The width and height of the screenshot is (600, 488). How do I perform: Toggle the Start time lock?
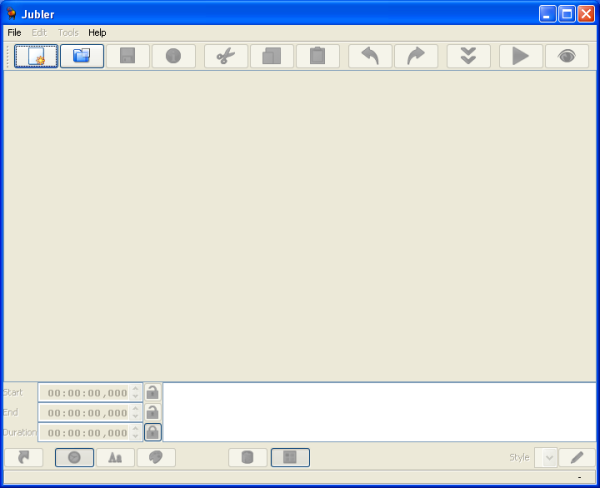coord(152,392)
